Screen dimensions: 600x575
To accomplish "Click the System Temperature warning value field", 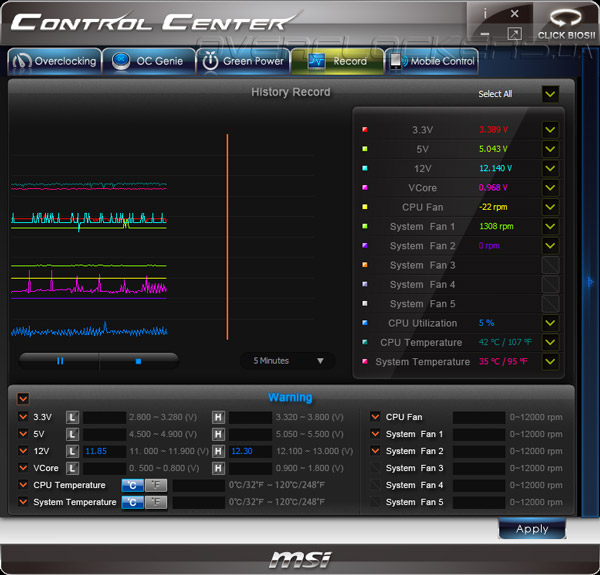I will [199, 502].
